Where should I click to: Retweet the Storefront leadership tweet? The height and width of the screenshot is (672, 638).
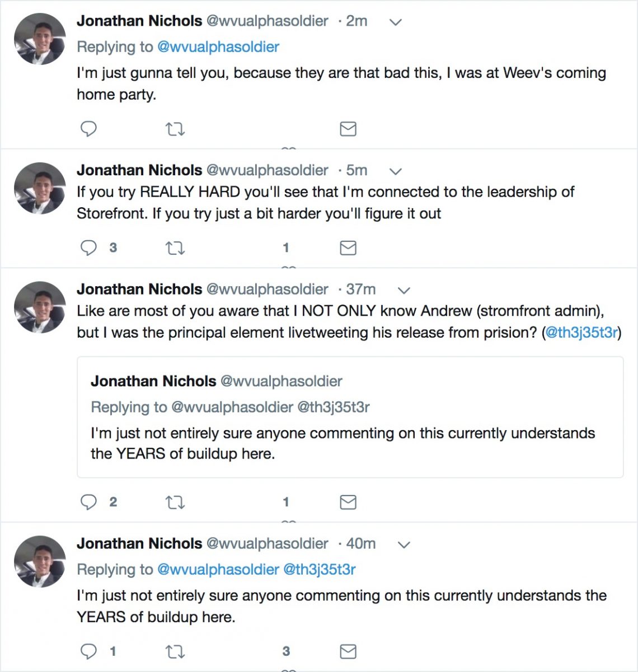(175, 248)
